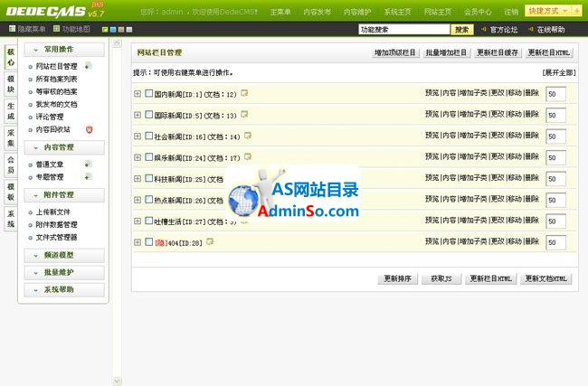Tick the checkbox for 国际新闻
The image size is (588, 386).
[x=149, y=114]
